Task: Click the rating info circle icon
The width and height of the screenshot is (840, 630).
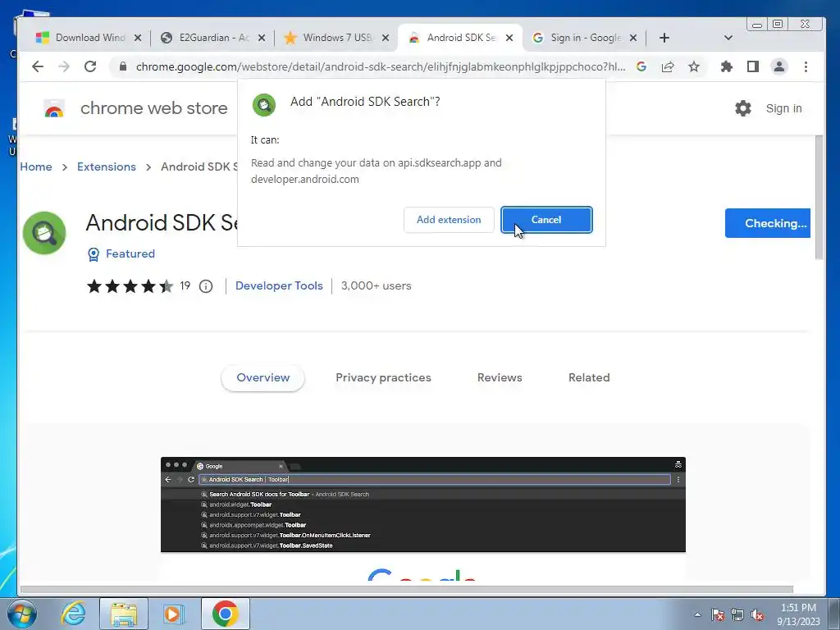Action: [206, 286]
